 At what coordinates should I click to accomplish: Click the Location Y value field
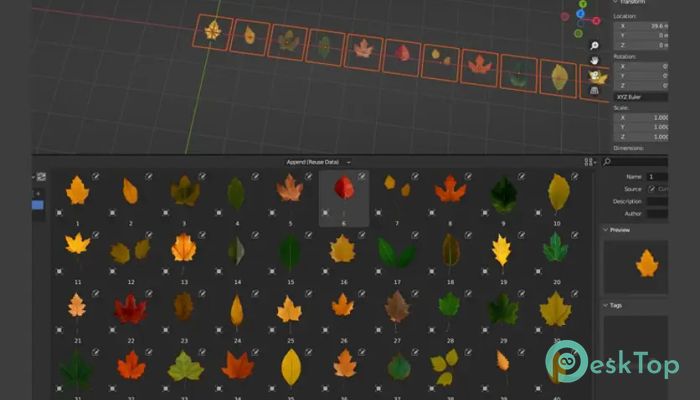pos(641,35)
